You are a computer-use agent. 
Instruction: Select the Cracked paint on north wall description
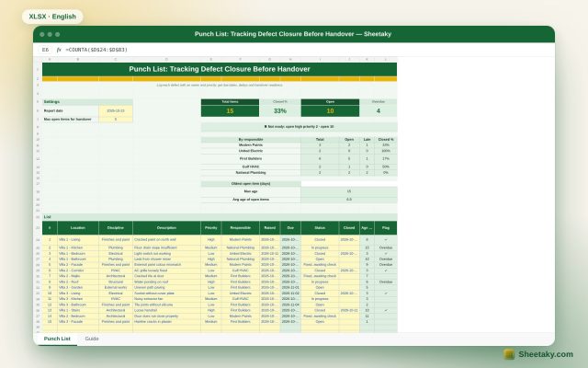click(x=166, y=239)
